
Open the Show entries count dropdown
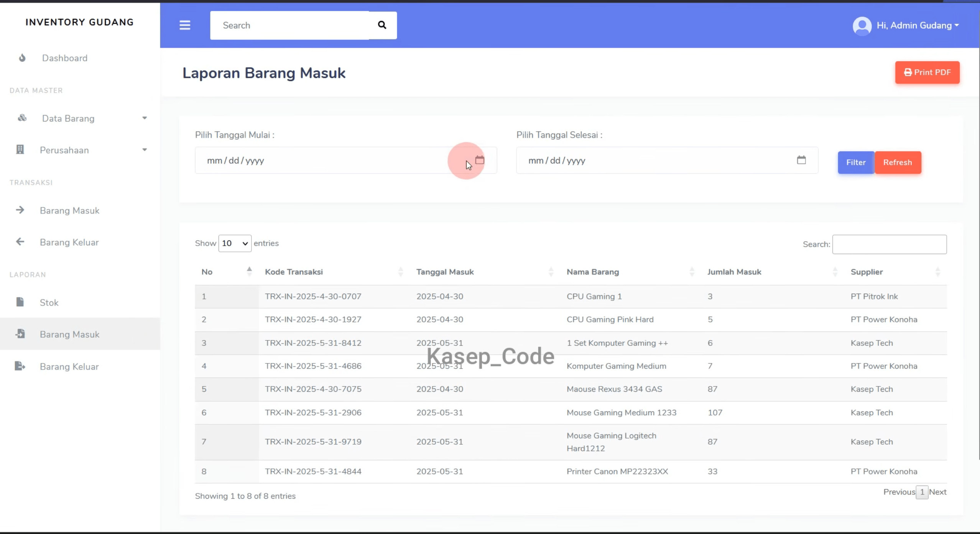(x=235, y=243)
